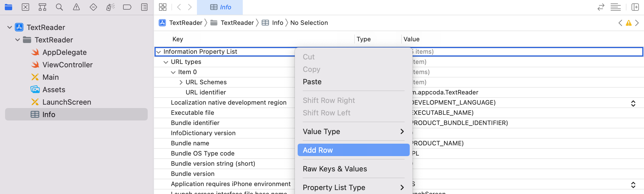Open ViewController file in navigator
Viewport: 644px width, 194px height.
point(67,65)
